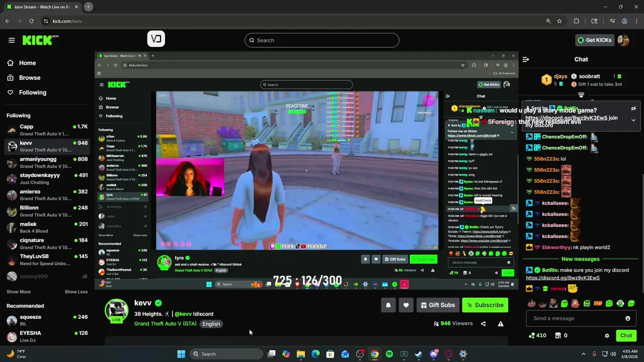The width and height of the screenshot is (644, 362).
Task: Toggle following kevv with the heart button
Action: (406, 305)
